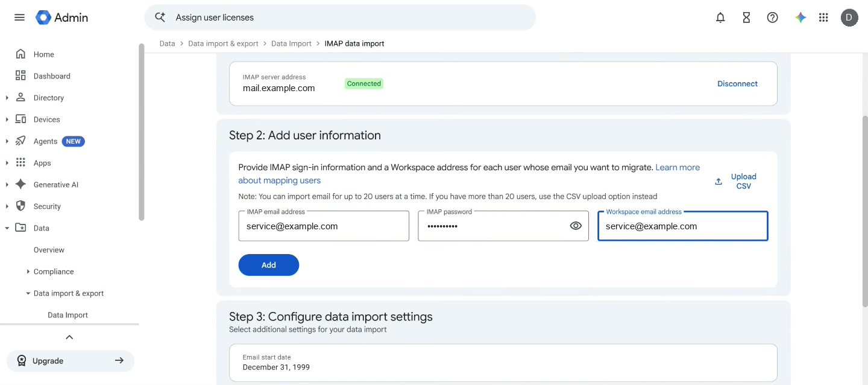Click the Step 3: Configure data import settings heading

(x=331, y=316)
